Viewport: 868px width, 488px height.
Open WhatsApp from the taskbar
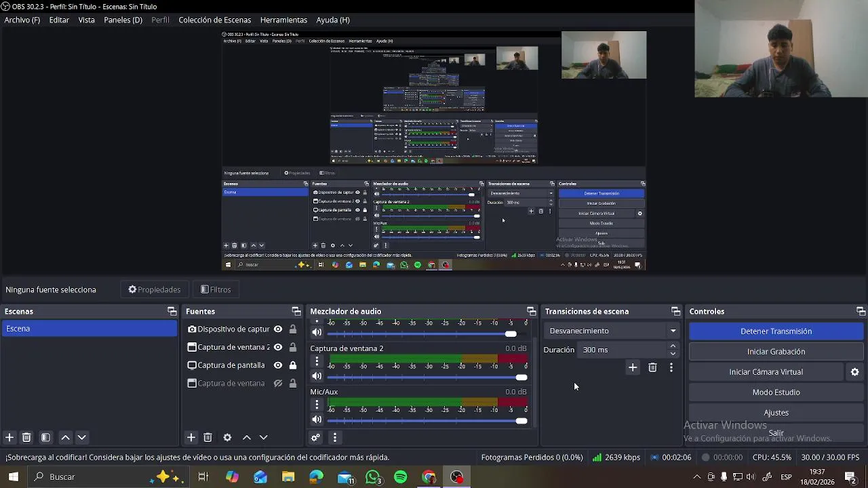coord(373,477)
